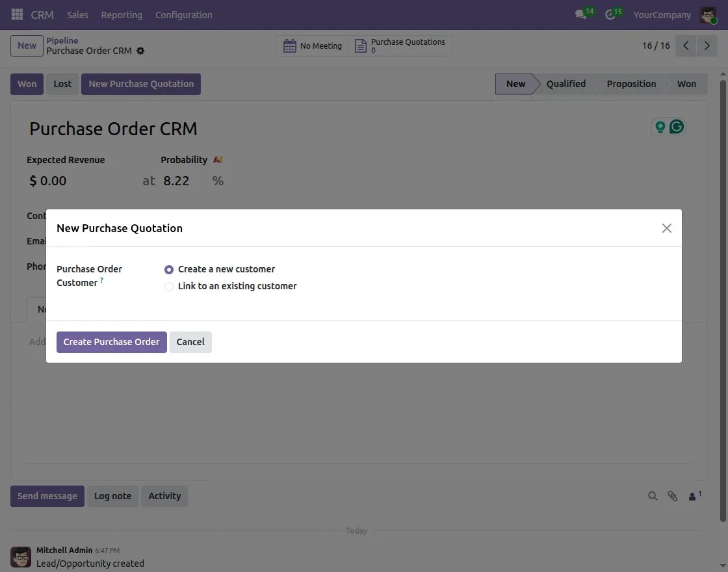Navigate to next record with right arrow
Screen dimensions: 728x572
(x=707, y=45)
